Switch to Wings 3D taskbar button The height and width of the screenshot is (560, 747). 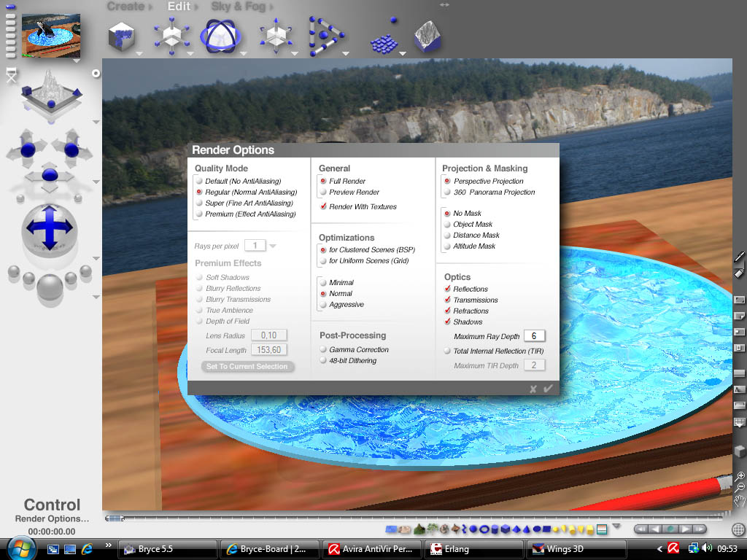tap(576, 549)
